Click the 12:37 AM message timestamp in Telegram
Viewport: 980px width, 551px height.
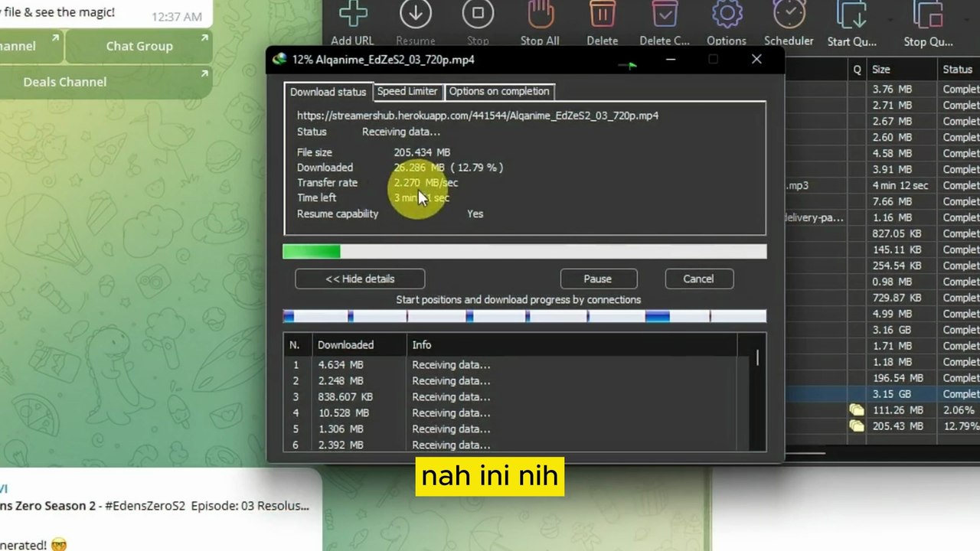click(177, 17)
